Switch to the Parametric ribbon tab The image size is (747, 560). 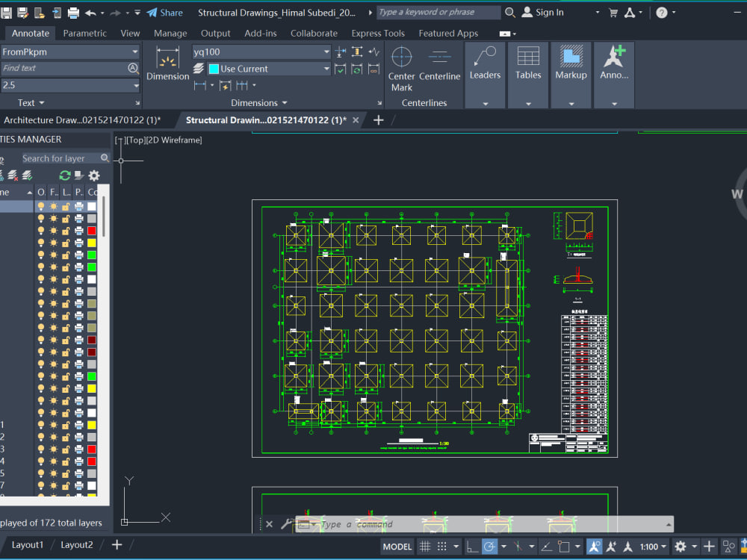click(85, 34)
